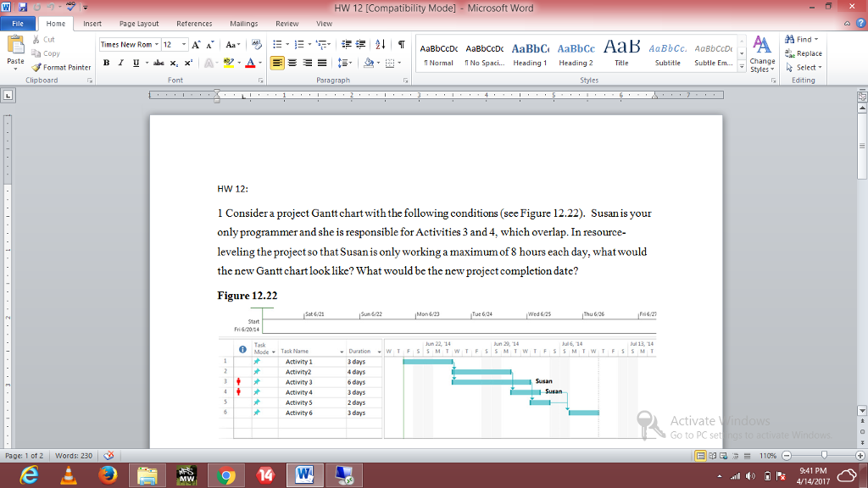Toggle bold formatting in the Font group
Image resolution: width=868 pixels, height=488 pixels.
click(x=106, y=63)
